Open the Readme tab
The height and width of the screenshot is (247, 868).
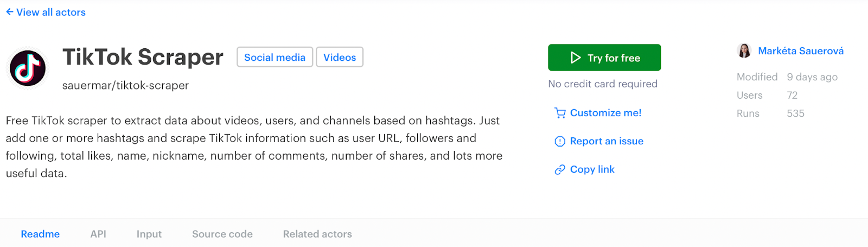coord(40,234)
